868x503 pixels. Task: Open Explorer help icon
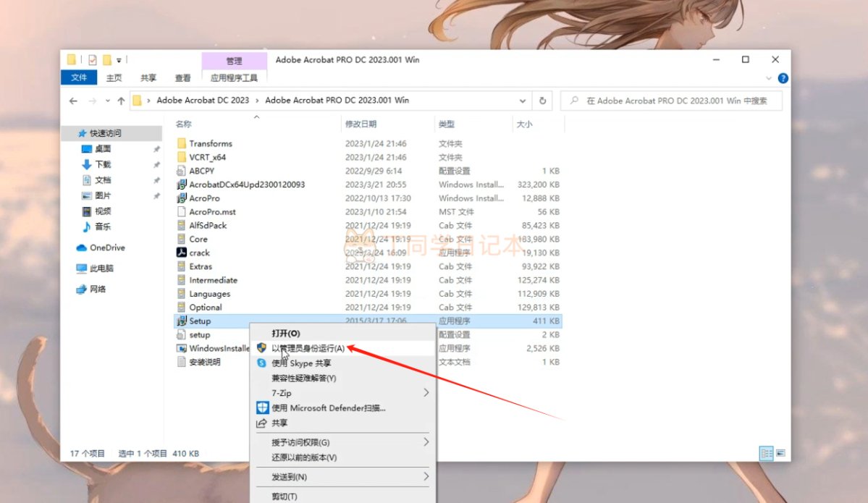pos(783,78)
